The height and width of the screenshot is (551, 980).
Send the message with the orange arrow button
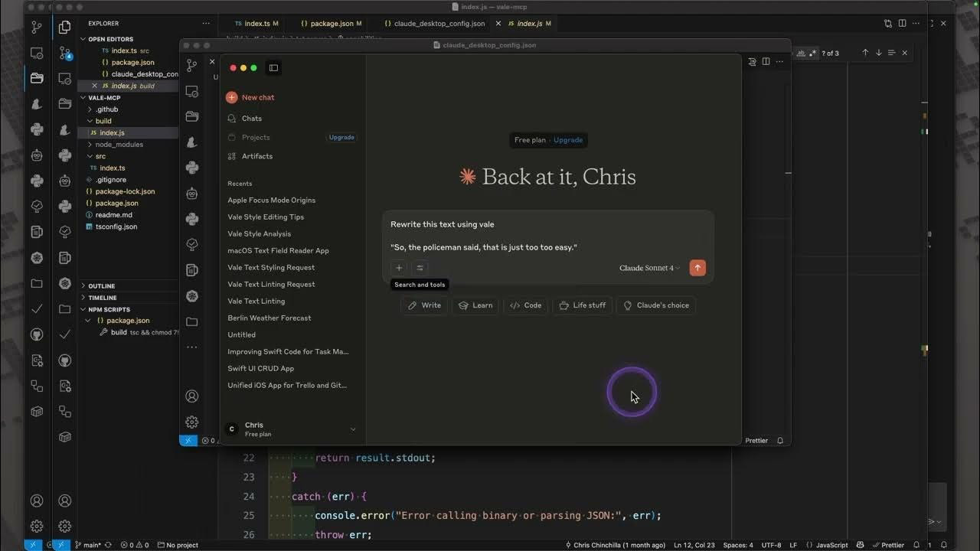(x=697, y=268)
